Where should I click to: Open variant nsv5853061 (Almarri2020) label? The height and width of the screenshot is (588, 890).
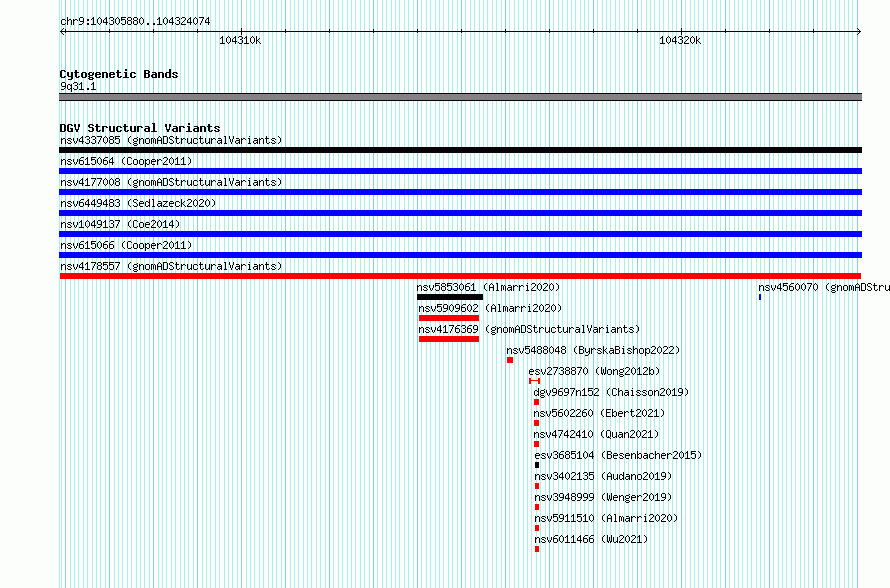[x=488, y=287]
